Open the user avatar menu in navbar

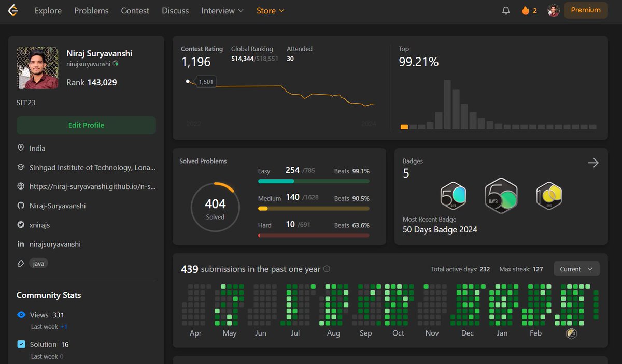(554, 10)
